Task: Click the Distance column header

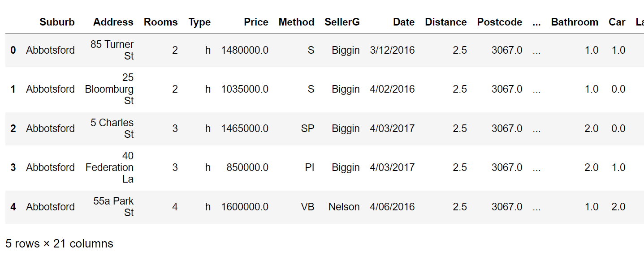Action: (x=445, y=22)
